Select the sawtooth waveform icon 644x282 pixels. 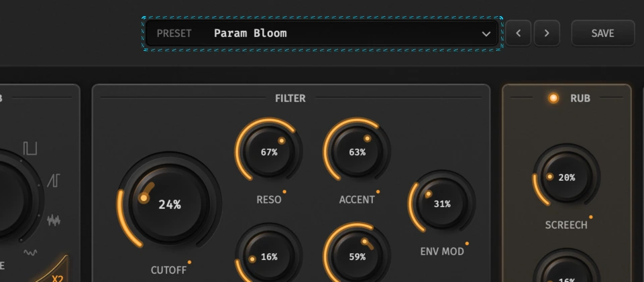[54, 180]
